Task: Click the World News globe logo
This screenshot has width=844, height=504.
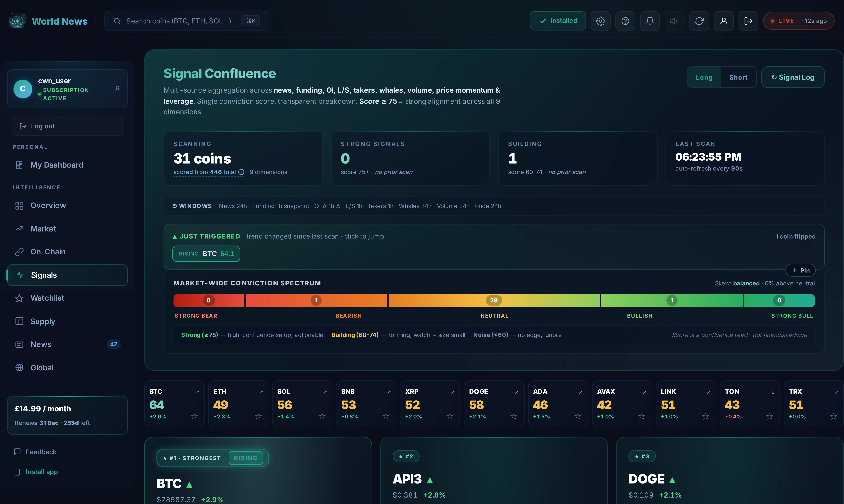Action: click(x=17, y=21)
